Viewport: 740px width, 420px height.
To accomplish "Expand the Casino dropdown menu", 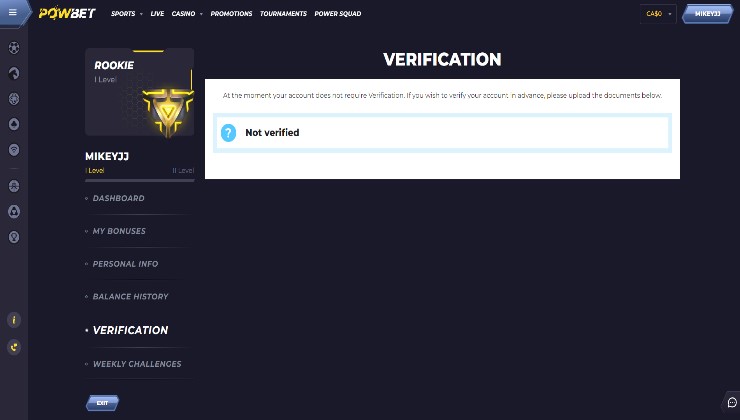I will [187, 14].
